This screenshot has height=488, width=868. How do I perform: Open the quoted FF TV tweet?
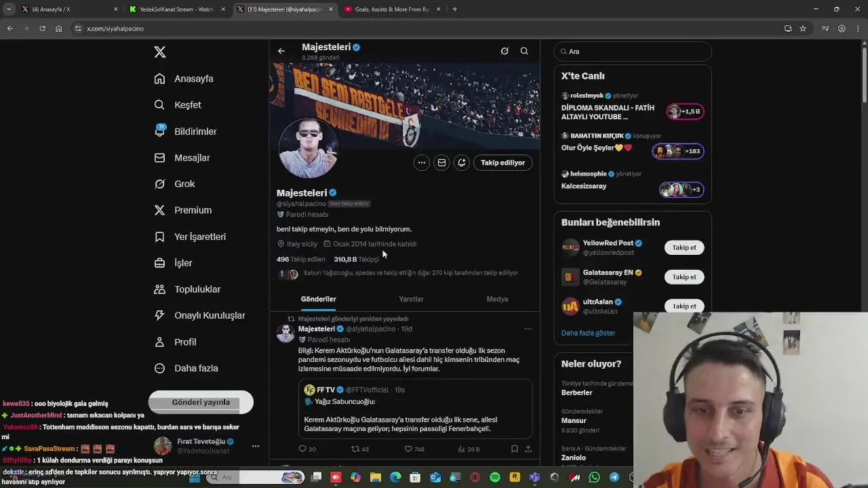[415, 409]
